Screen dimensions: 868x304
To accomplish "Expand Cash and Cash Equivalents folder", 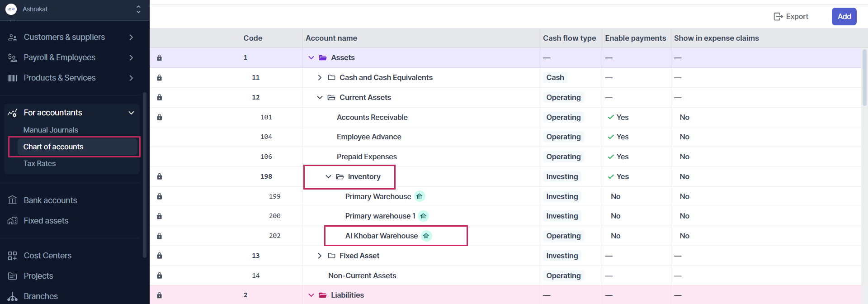I will click(x=320, y=78).
